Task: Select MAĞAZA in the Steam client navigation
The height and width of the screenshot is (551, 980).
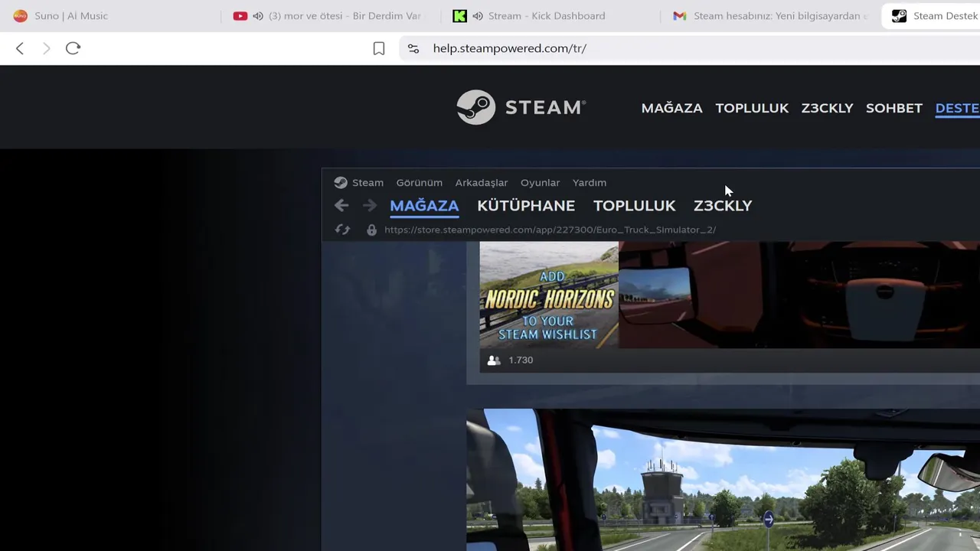Action: 424,205
